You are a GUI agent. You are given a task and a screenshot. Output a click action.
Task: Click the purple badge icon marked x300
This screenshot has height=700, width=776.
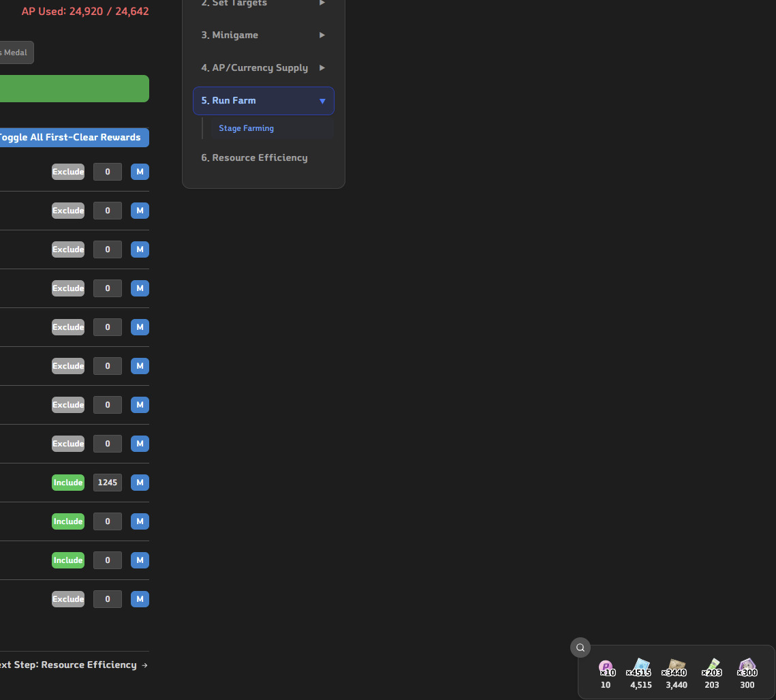747,668
